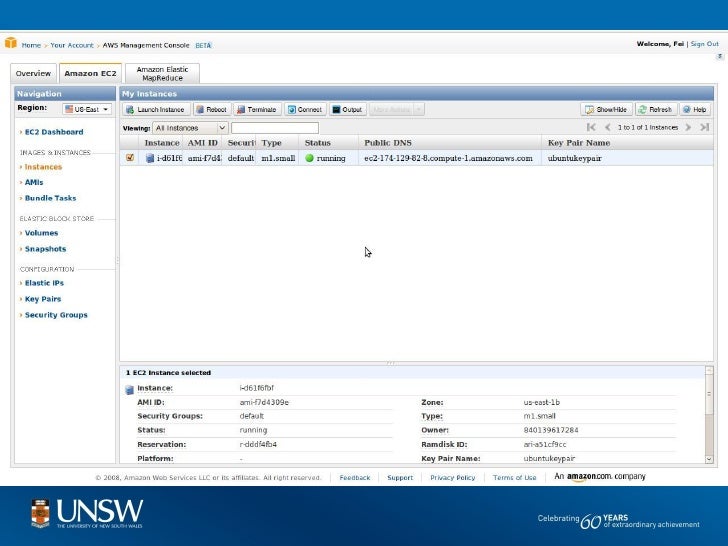Go to last page of instances
The height and width of the screenshot is (546, 728).
pyautogui.click(x=704, y=127)
